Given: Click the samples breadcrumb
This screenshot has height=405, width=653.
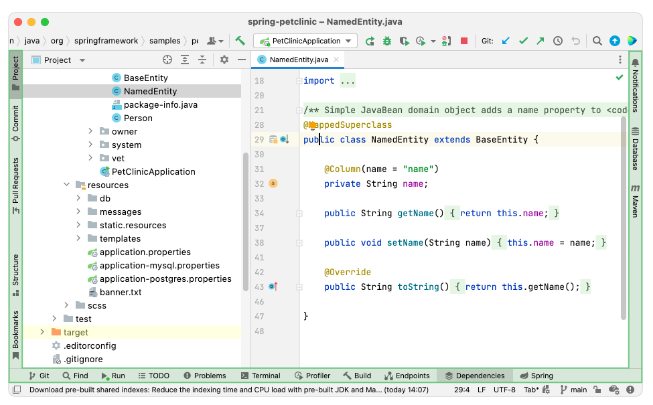Looking at the screenshot, I should [x=165, y=41].
